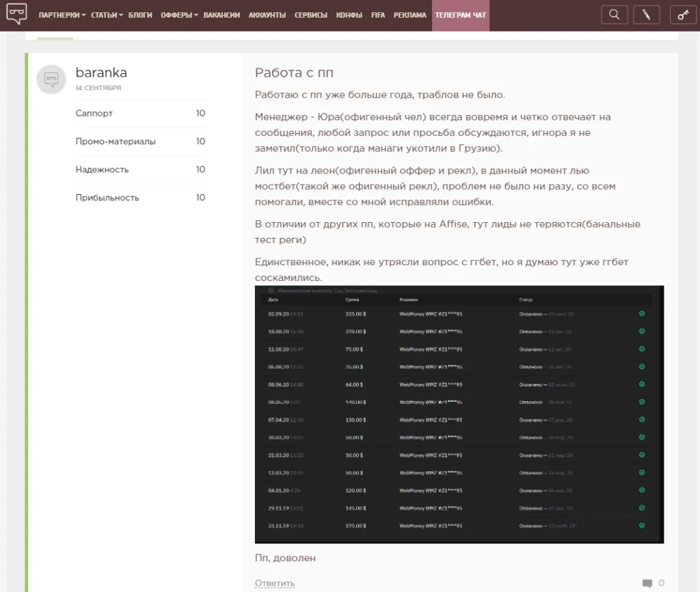
Task: Click the paid checkmark for 07.04.20 payout
Action: coord(642,420)
